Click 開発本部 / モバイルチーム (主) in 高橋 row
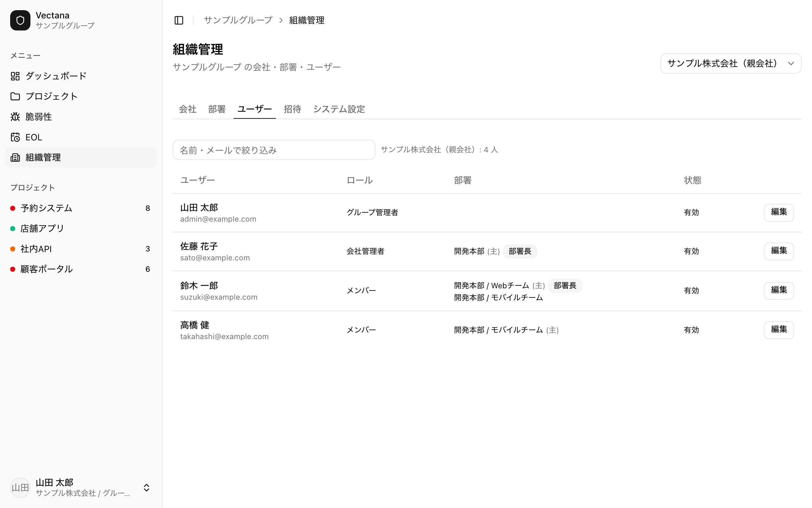The width and height of the screenshot is (812, 508). pyautogui.click(x=506, y=330)
